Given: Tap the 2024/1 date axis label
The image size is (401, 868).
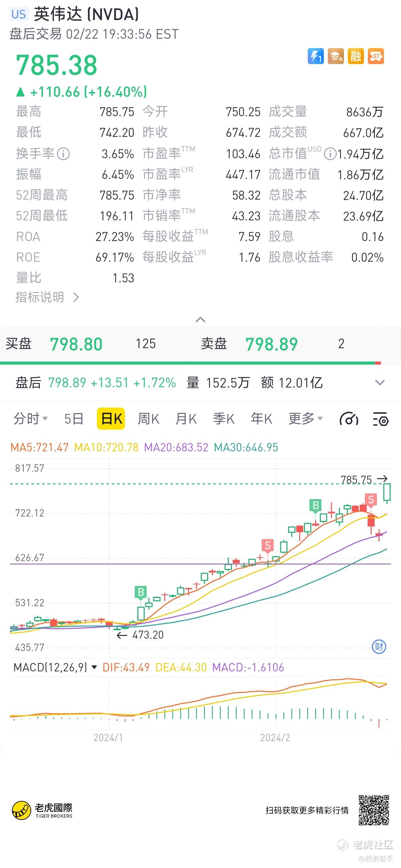Looking at the screenshot, I should click(x=108, y=737).
